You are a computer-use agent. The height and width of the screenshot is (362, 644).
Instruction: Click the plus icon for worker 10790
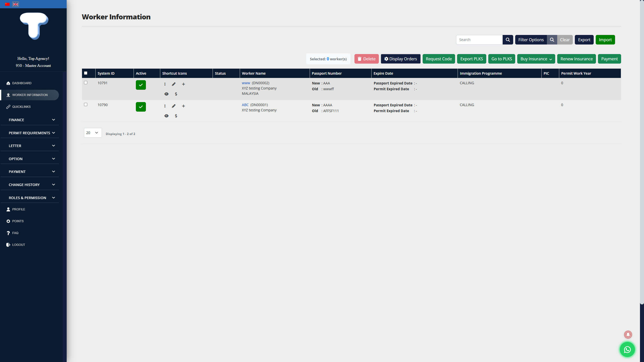tap(183, 106)
